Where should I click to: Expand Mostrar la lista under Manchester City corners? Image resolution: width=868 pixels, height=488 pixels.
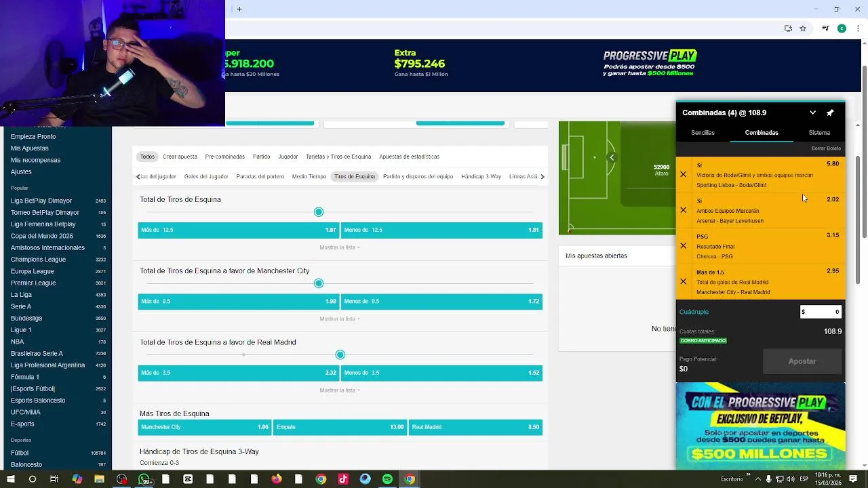[x=340, y=319]
